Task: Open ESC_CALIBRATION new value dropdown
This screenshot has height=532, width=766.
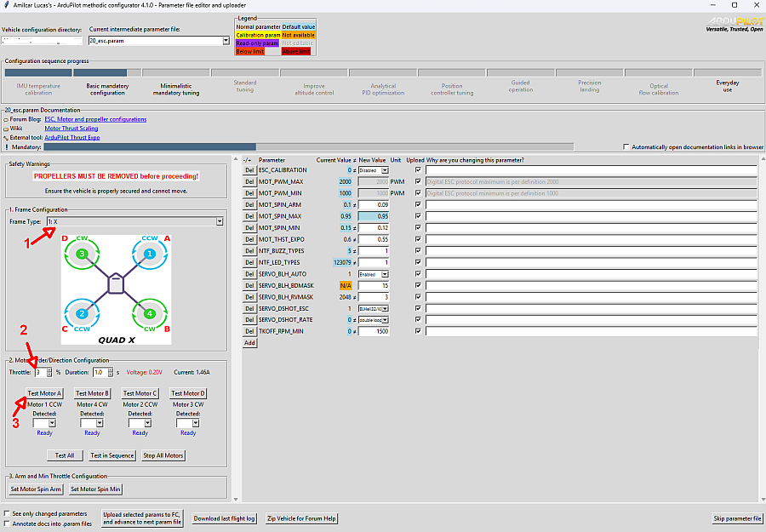Action: point(385,170)
